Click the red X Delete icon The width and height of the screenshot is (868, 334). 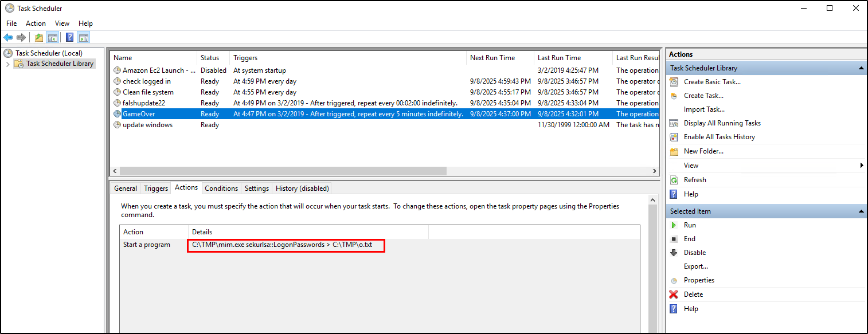tap(674, 294)
